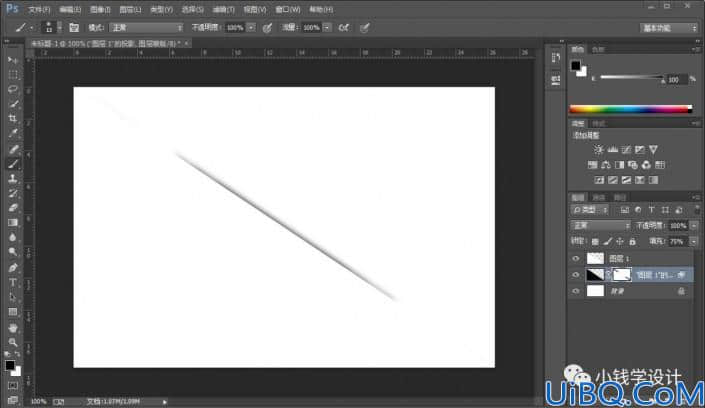Open the Edit menu (编辑)
This screenshot has height=408, width=705.
coord(70,9)
